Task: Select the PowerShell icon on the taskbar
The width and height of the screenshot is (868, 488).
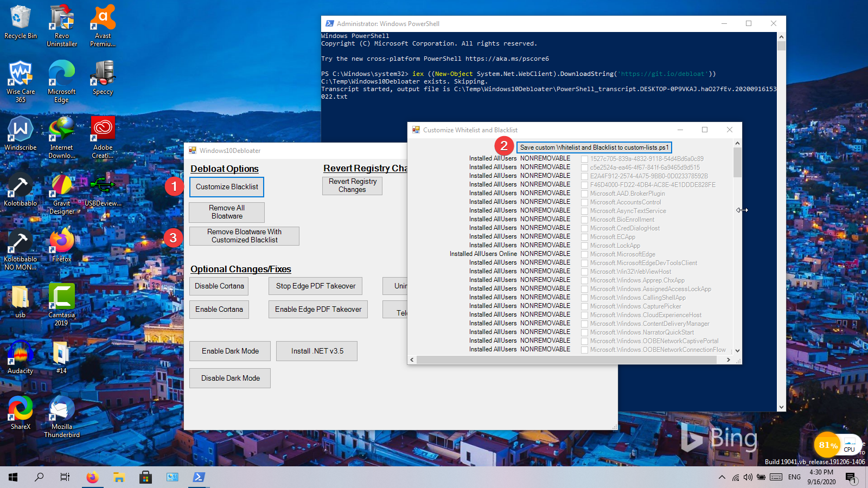Action: (x=199, y=477)
